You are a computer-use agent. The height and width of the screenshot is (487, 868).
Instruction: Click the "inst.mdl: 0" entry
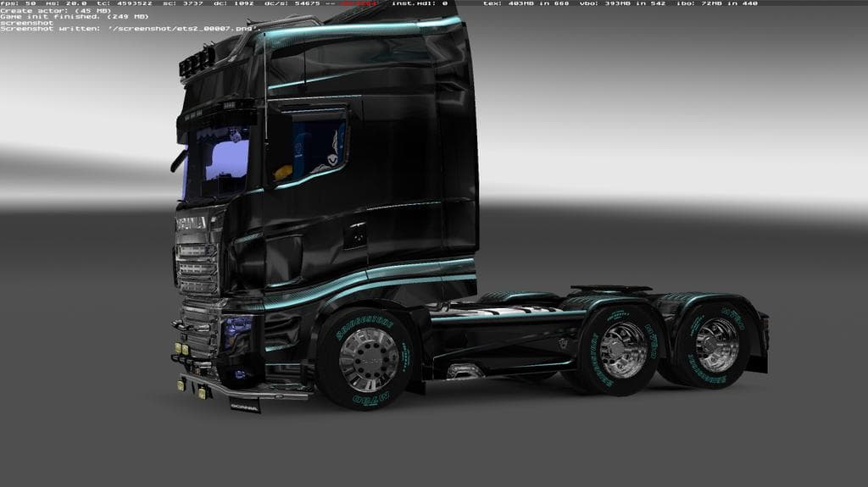coord(420,3)
